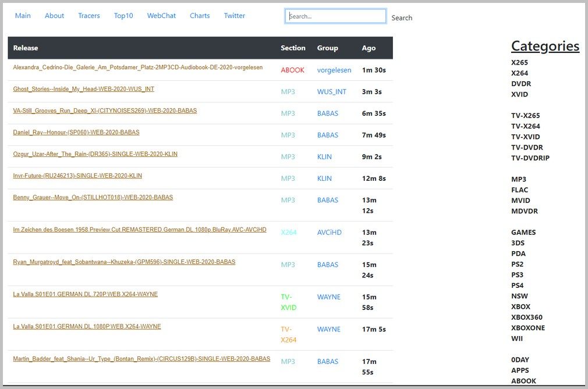Go to the About page
588x389 pixels.
coord(54,16)
